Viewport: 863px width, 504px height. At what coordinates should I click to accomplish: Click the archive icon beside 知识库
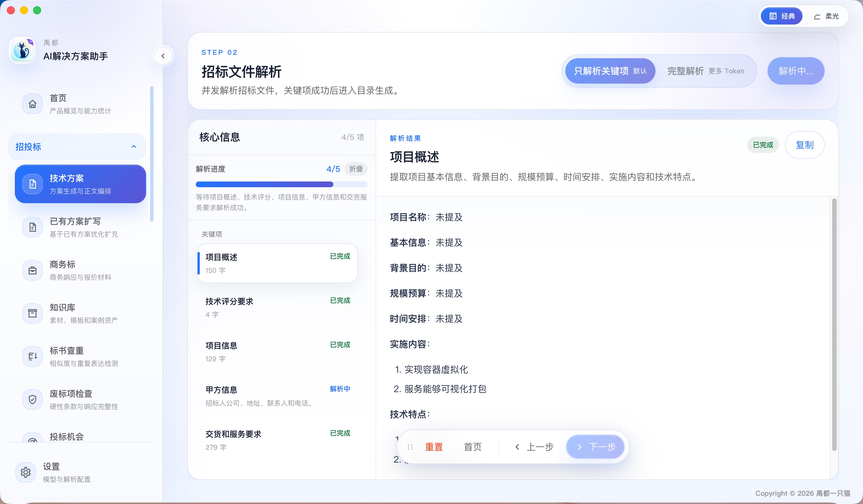pos(33,313)
